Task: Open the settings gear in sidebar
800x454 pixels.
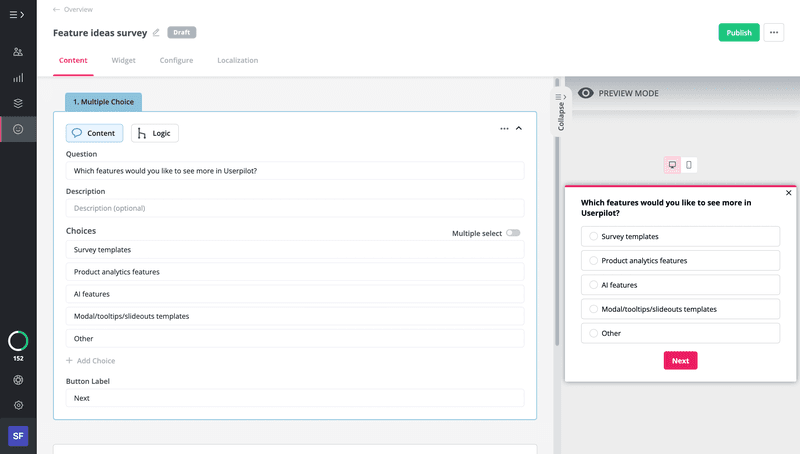Action: 18,405
